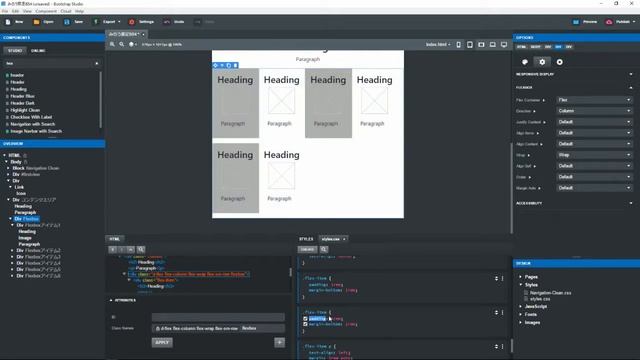Select Navigation with Search component
The image size is (640, 360).
click(33, 124)
